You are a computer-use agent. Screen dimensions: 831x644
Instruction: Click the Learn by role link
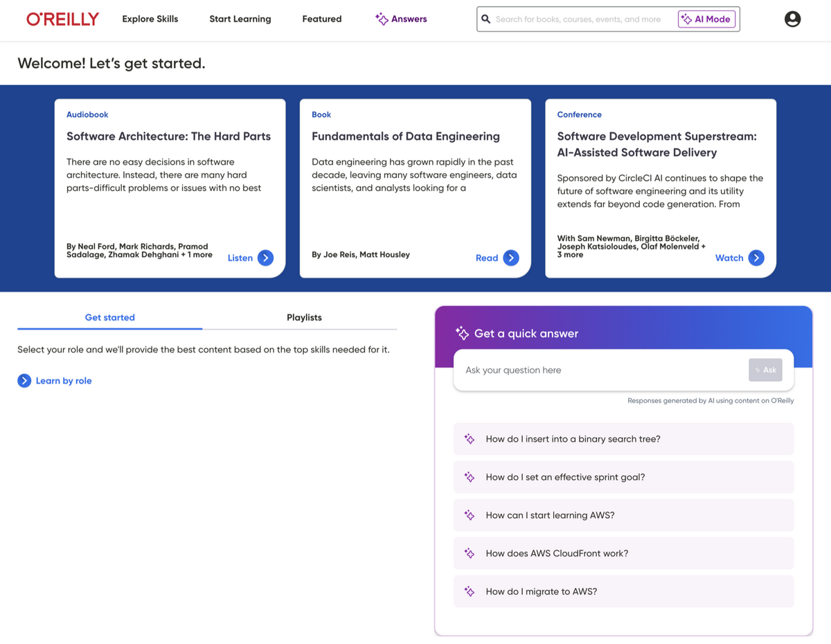(x=64, y=381)
